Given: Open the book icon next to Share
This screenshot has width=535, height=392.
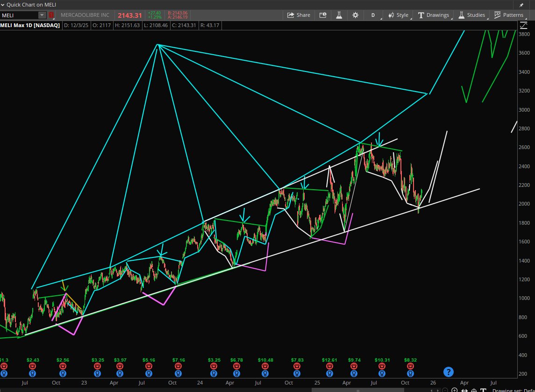Looking at the screenshot, I should pos(323,15).
